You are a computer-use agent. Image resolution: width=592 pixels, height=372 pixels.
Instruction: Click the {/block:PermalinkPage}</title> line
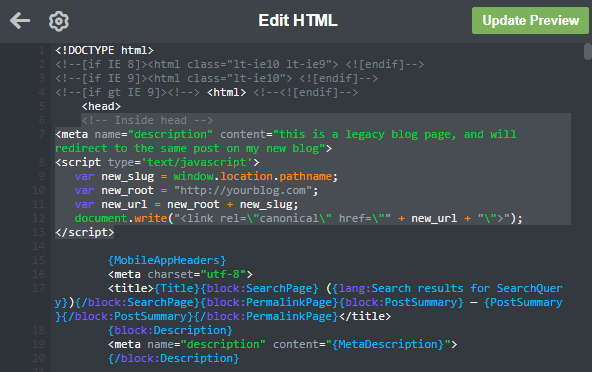(x=223, y=316)
